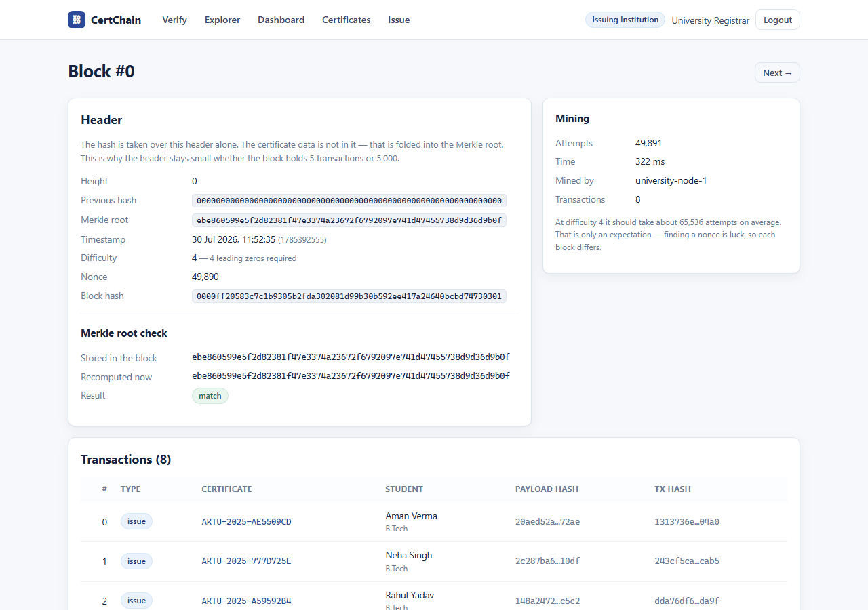
Task: Open the CertChain home link text
Action: (116, 20)
